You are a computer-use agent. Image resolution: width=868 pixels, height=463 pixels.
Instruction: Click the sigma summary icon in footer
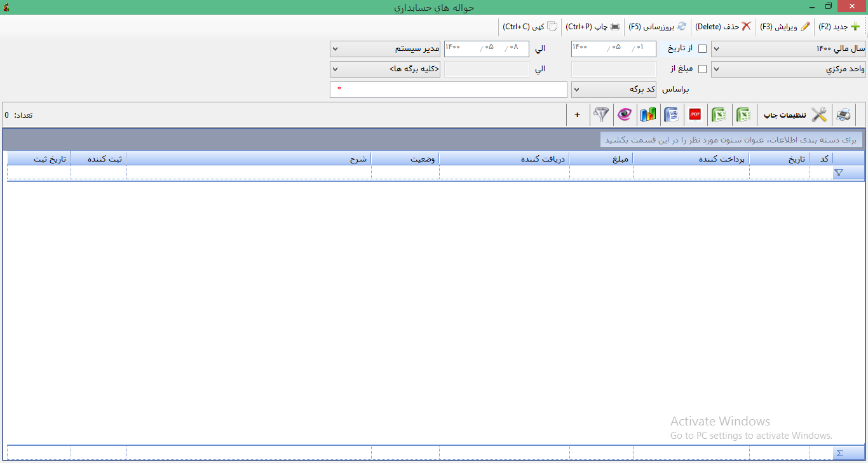[x=839, y=453]
